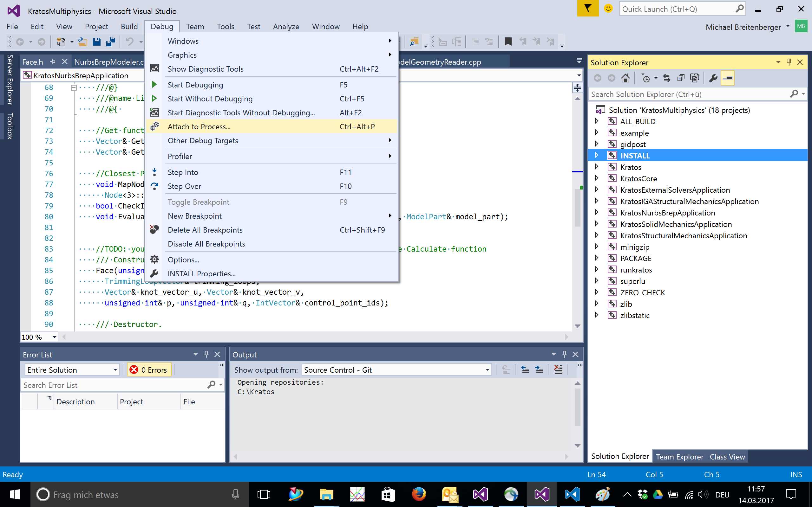Image resolution: width=812 pixels, height=507 pixels.
Task: Click the Sync with Active Document icon
Action: coord(667,78)
